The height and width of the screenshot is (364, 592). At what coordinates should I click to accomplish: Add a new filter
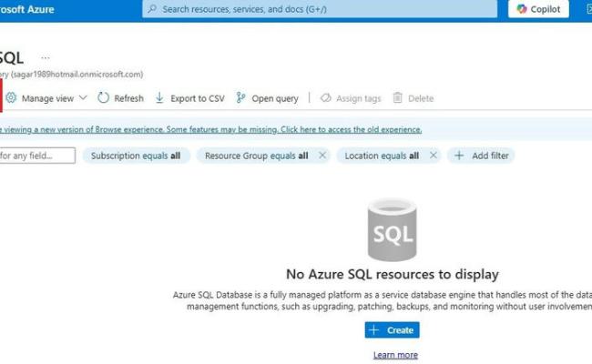(482, 156)
